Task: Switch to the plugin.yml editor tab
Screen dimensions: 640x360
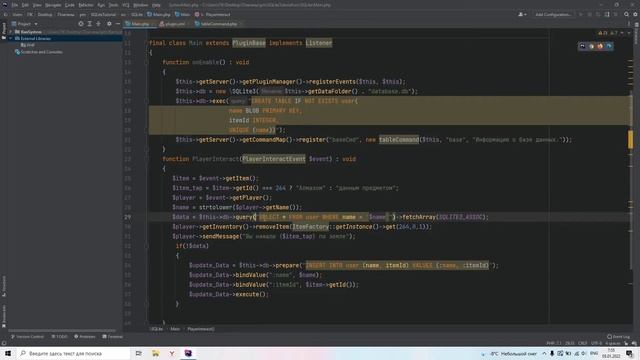Action: pos(174,24)
